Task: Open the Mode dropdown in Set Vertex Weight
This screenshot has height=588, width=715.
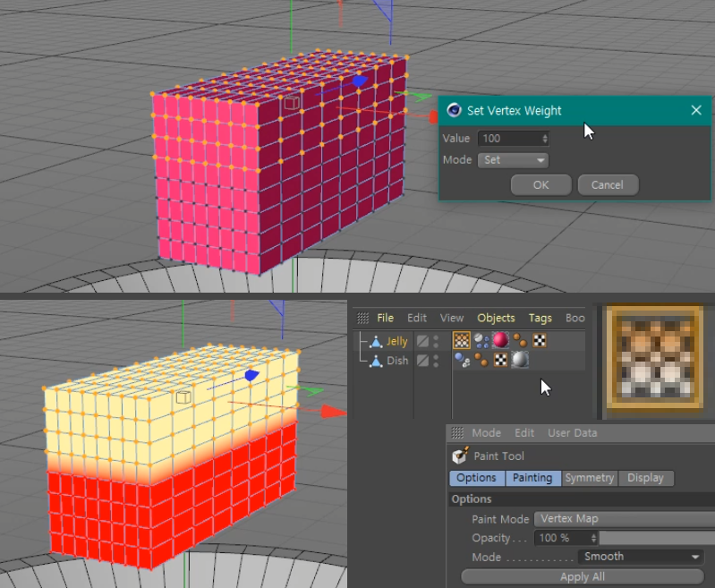Action: coord(513,160)
